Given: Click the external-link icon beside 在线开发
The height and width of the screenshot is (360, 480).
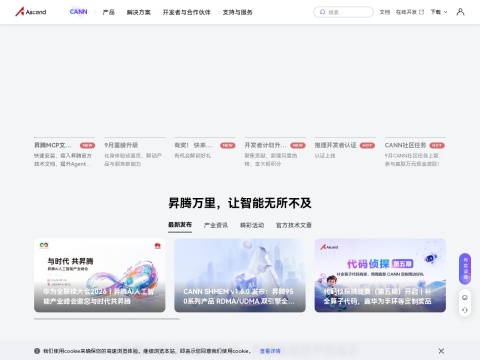Looking at the screenshot, I should pyautogui.click(x=421, y=12).
